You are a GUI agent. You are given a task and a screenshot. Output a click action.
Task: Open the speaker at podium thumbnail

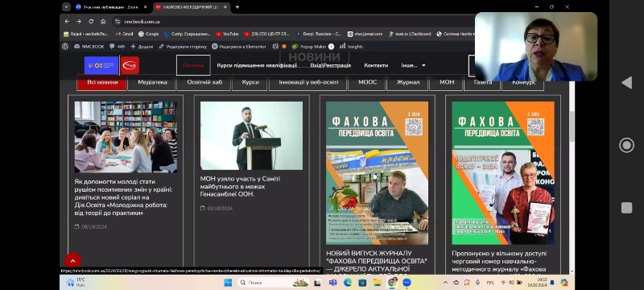(x=251, y=135)
